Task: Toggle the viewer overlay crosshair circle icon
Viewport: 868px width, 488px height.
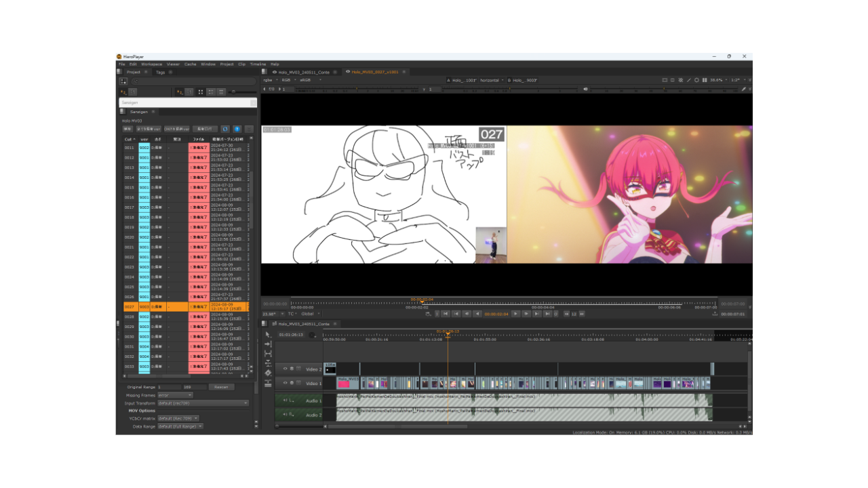Action: pyautogui.click(x=696, y=80)
